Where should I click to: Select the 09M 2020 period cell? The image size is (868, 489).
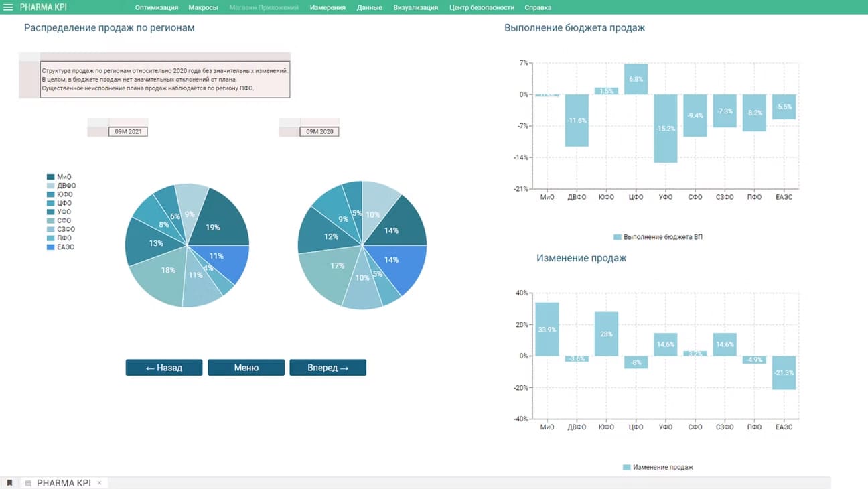319,132
